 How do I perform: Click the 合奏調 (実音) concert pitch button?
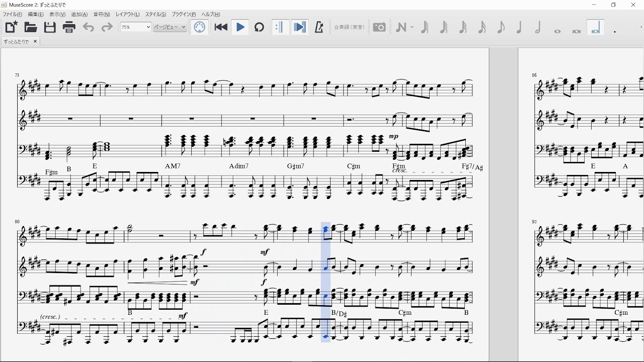point(349,27)
